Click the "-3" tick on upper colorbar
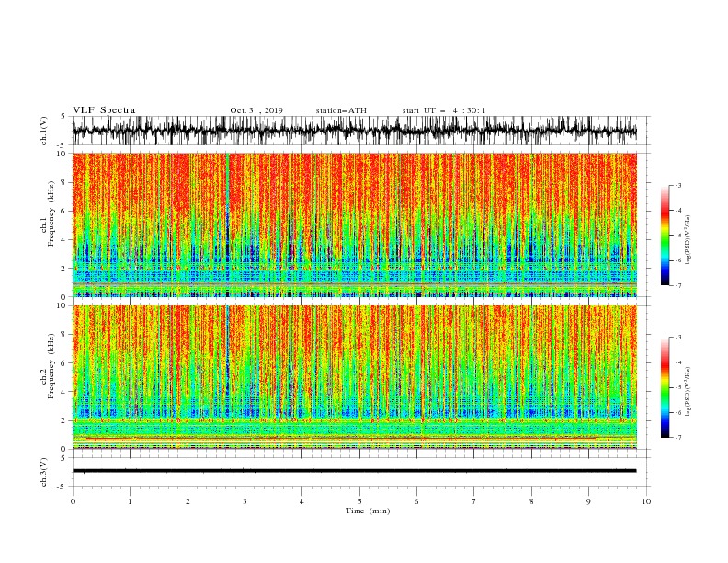The width and height of the screenshot is (728, 563). point(677,185)
